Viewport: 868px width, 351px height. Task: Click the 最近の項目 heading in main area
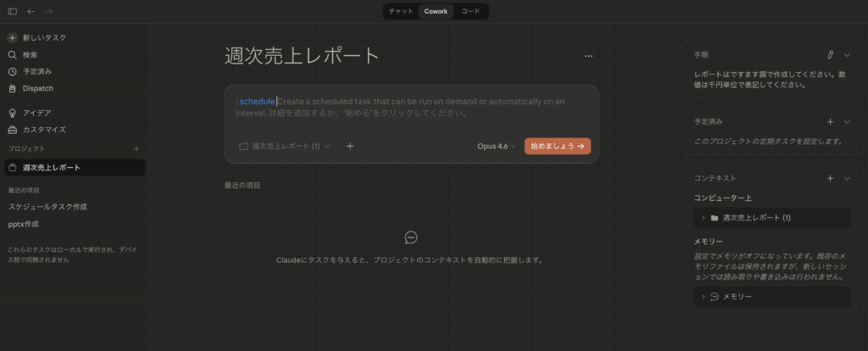coord(242,186)
